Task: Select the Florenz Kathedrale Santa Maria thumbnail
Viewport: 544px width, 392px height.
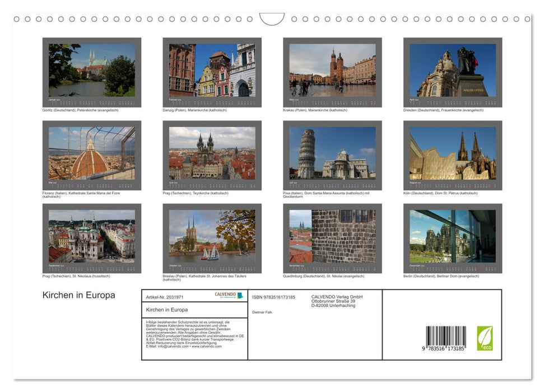Action: 91,154
